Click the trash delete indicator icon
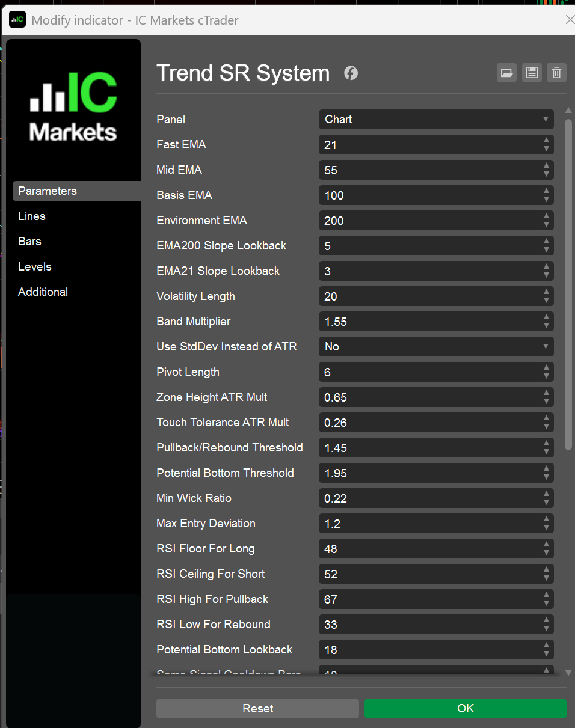This screenshot has width=575, height=728. (556, 73)
